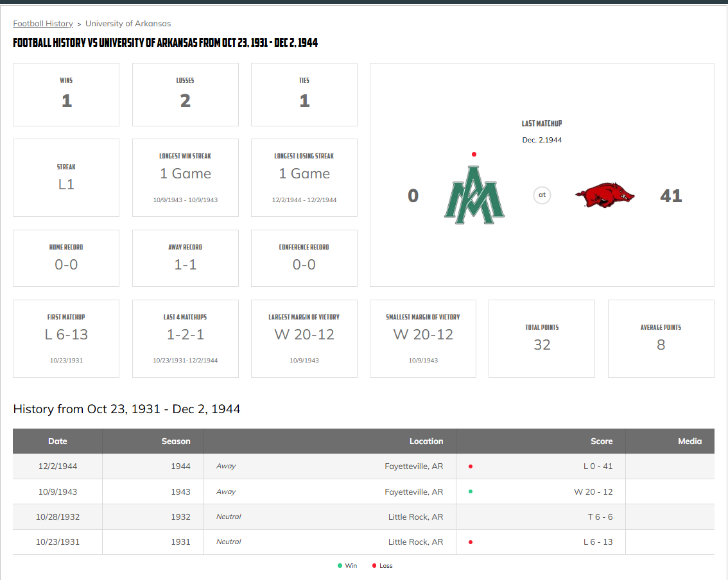The image size is (728, 580).
Task: Click the Smallest Margin of Victory card
Action: 423,339
